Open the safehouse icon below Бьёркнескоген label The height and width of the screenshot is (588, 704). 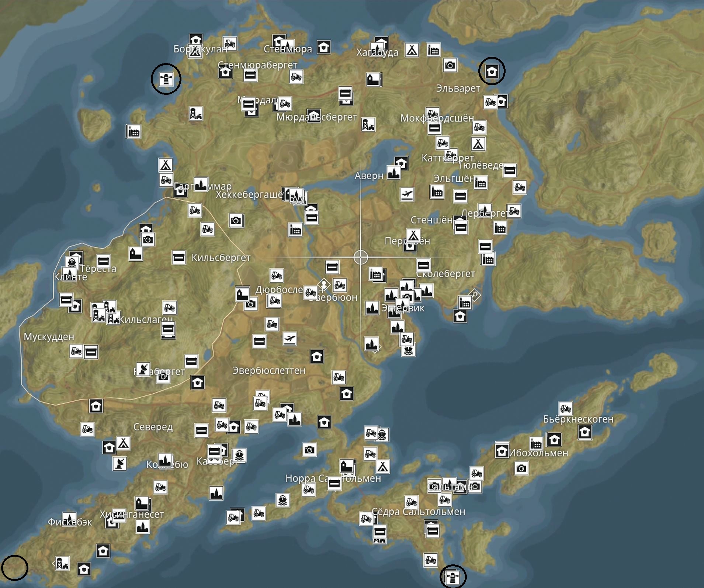(x=585, y=432)
